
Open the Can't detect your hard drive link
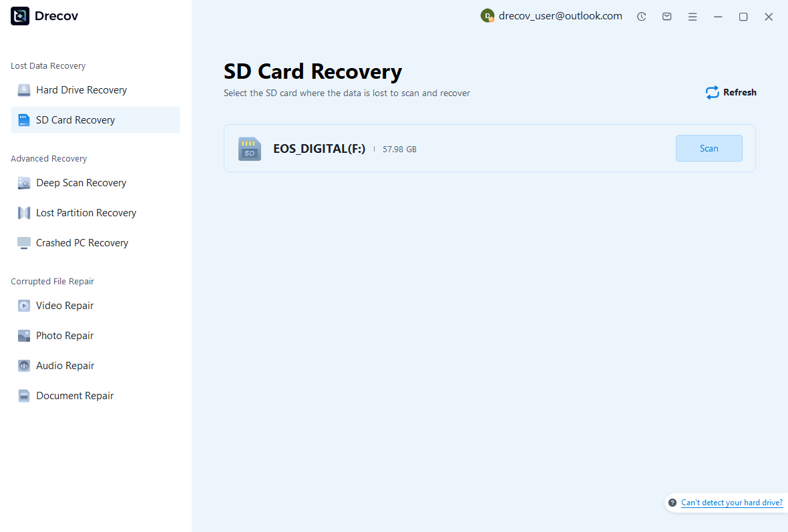(732, 503)
